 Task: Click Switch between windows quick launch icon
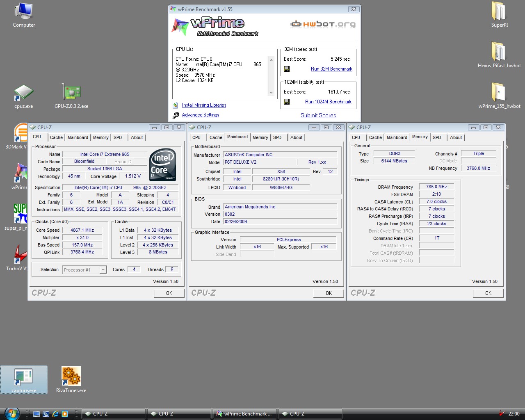point(46,414)
